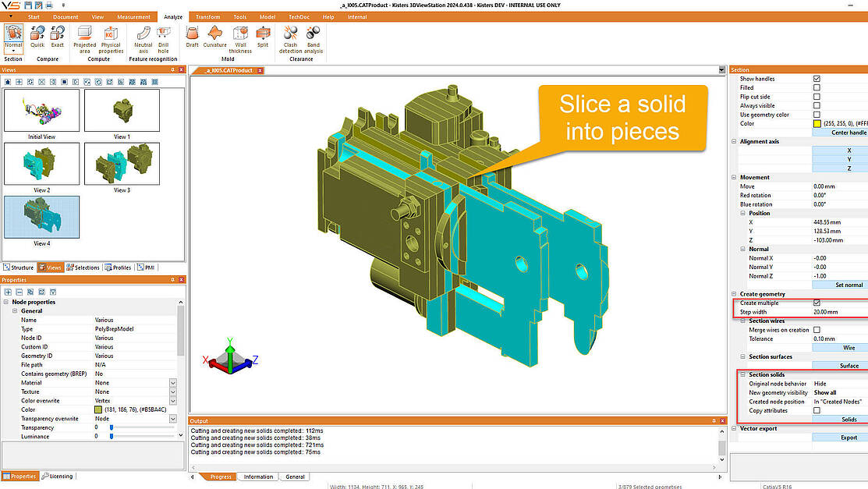Click the Solids creation button
Viewport: 868px width, 489px height.
click(x=841, y=420)
